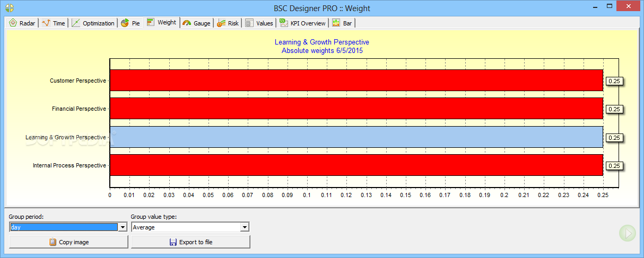
Task: Open the Group period dropdown arrow
Action: coord(123,227)
